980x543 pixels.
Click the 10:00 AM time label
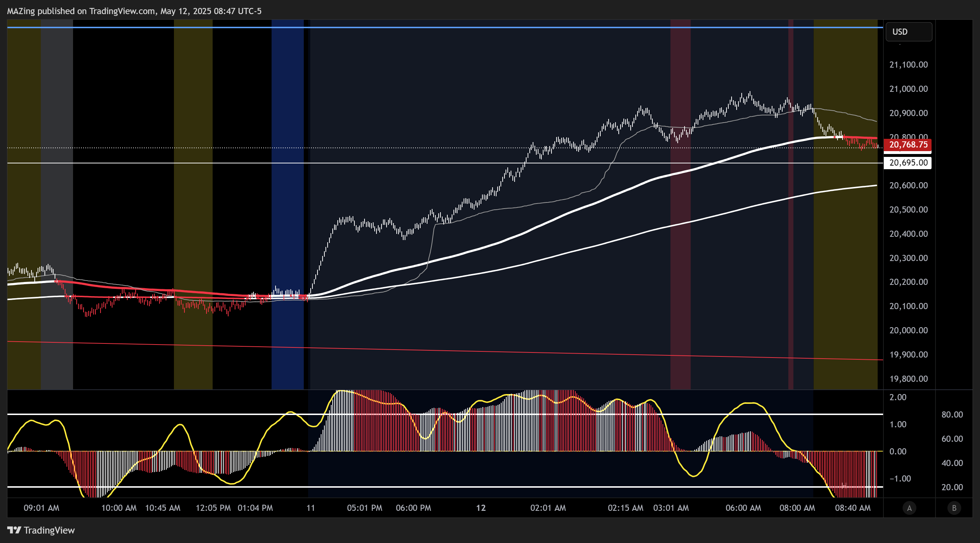(119, 508)
